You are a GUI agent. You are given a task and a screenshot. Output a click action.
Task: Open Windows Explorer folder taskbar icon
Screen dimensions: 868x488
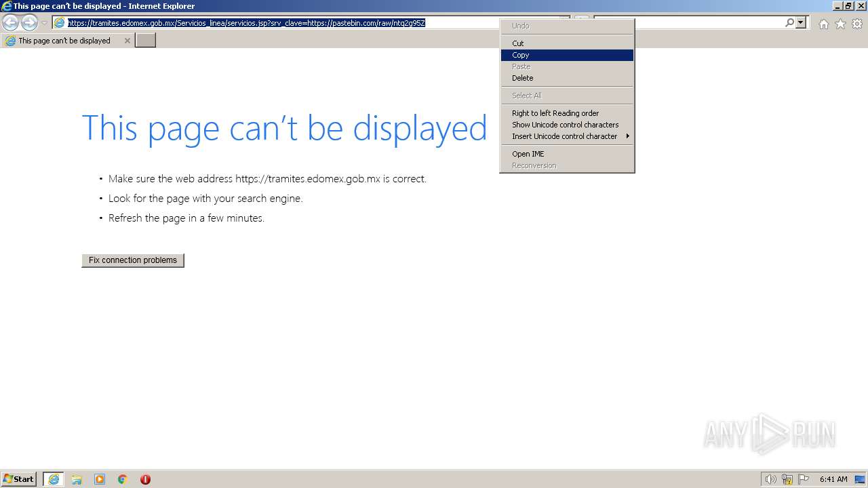77,479
